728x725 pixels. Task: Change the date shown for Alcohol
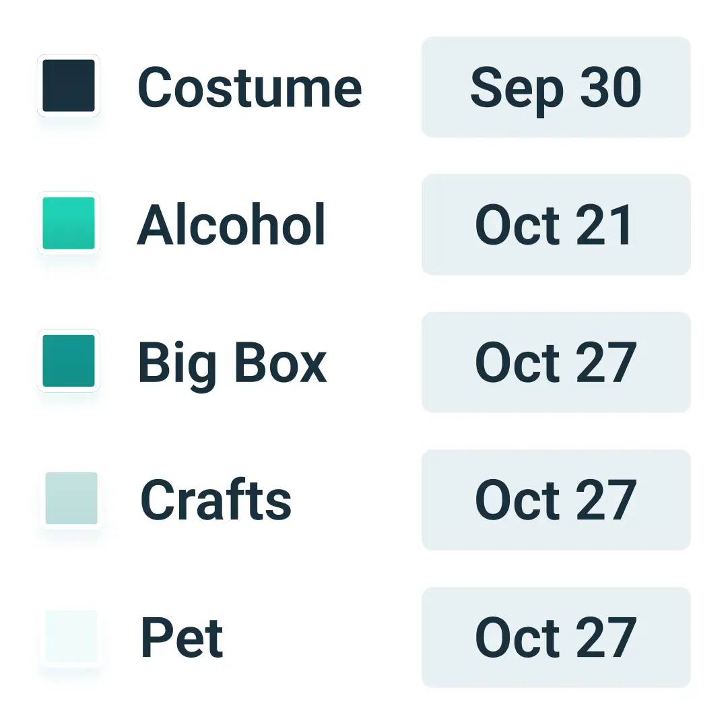point(556,224)
